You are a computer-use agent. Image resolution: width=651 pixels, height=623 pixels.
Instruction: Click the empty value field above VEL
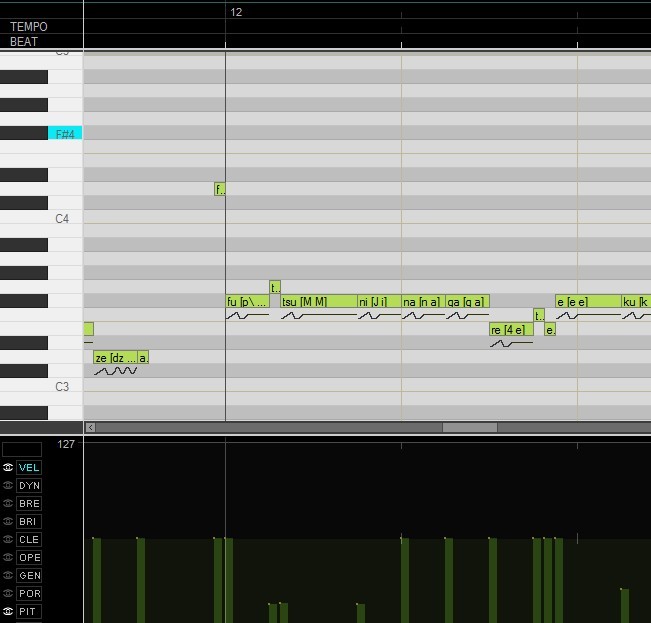pyautogui.click(x=22, y=449)
